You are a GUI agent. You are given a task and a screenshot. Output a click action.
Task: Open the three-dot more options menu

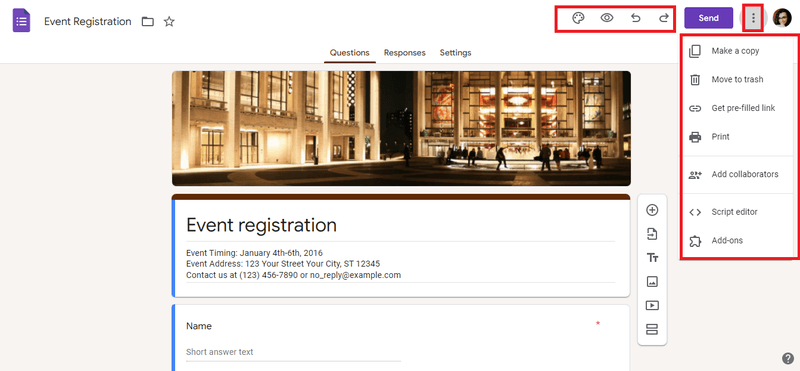point(753,18)
